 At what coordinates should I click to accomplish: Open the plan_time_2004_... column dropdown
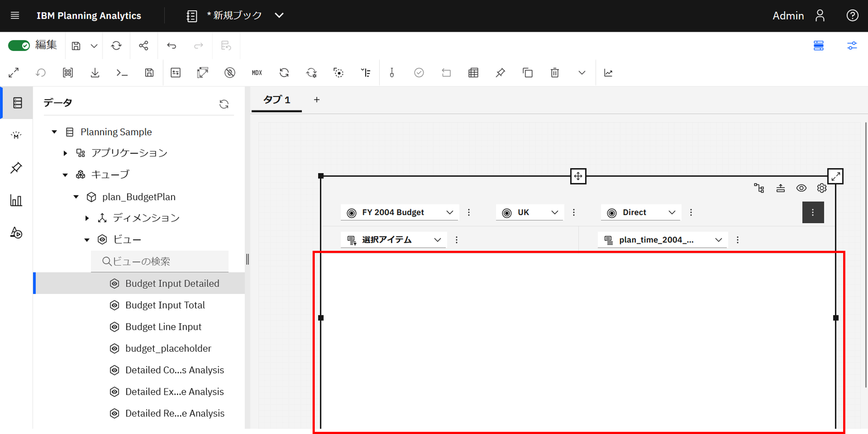pyautogui.click(x=663, y=240)
